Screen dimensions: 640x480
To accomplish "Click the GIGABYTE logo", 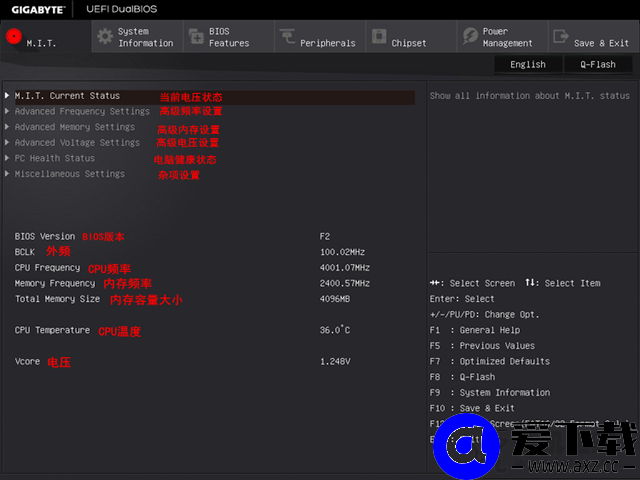I will [38, 9].
